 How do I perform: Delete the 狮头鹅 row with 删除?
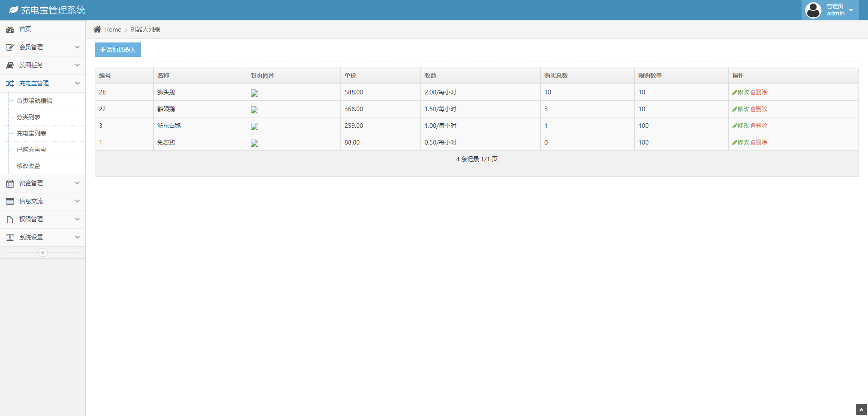tap(759, 92)
